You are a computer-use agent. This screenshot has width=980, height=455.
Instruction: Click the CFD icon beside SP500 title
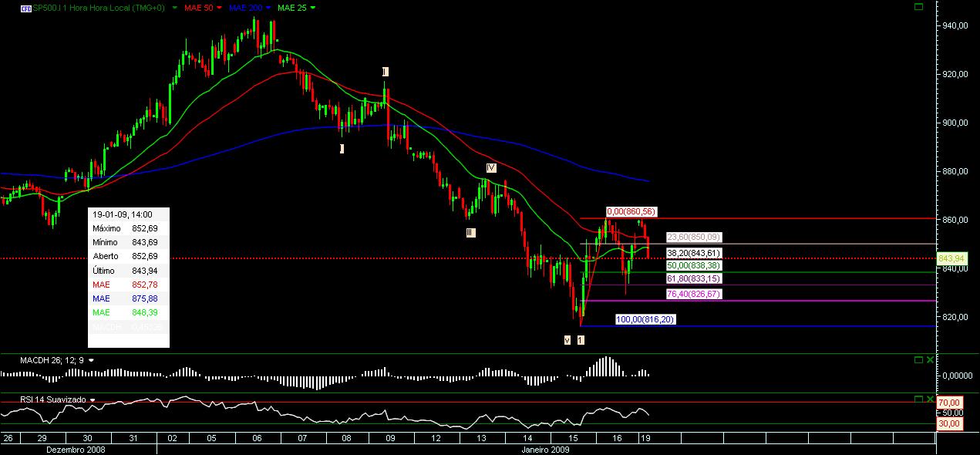[x=25, y=8]
